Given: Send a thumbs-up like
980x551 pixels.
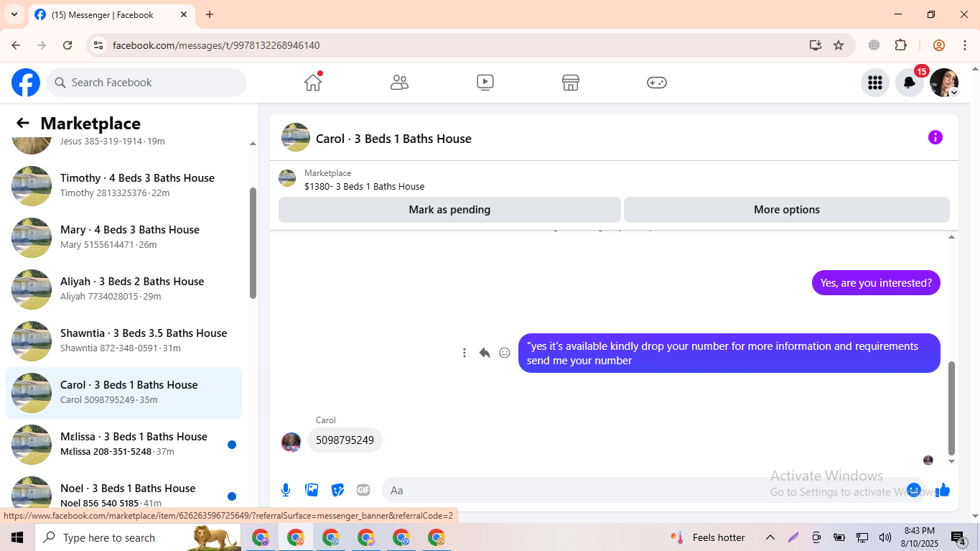Looking at the screenshot, I should tap(943, 490).
